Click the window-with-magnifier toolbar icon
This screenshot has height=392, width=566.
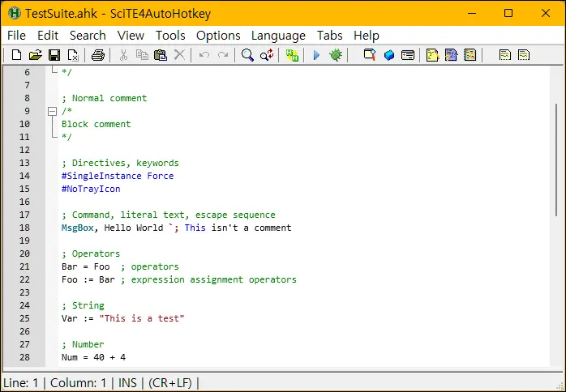pyautogui.click(x=370, y=55)
